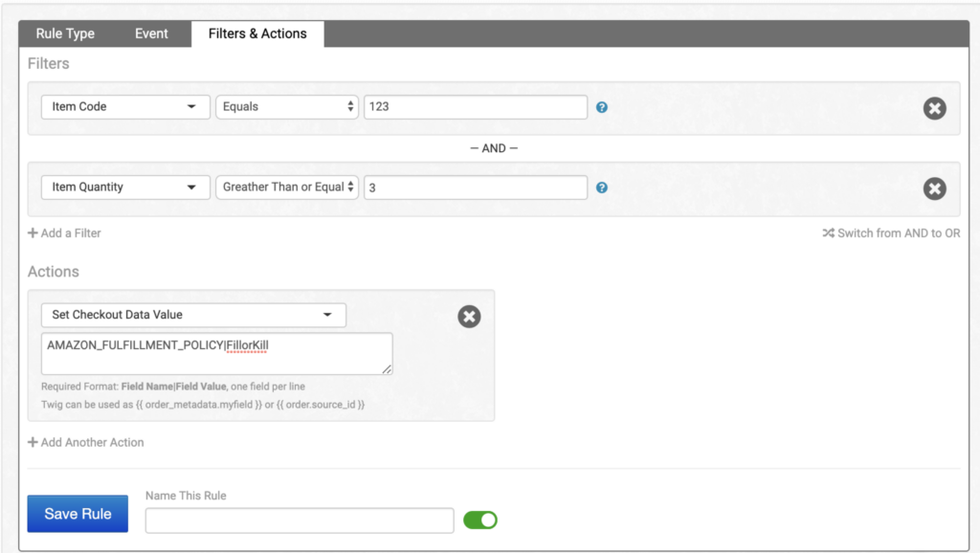
Task: Click the plus icon for Add Another Action
Action: tap(33, 443)
